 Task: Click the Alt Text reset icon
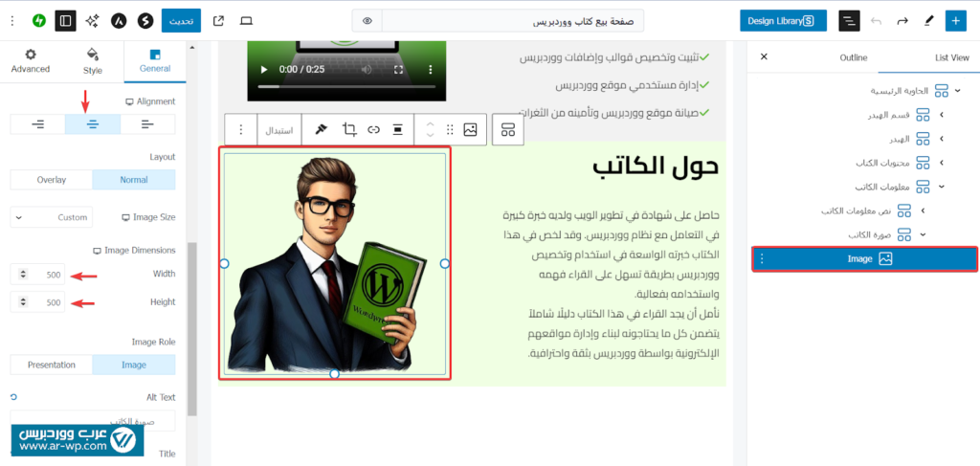pos(13,397)
